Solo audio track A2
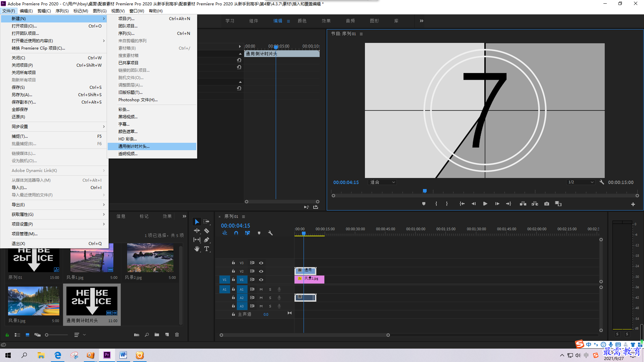 click(x=270, y=298)
